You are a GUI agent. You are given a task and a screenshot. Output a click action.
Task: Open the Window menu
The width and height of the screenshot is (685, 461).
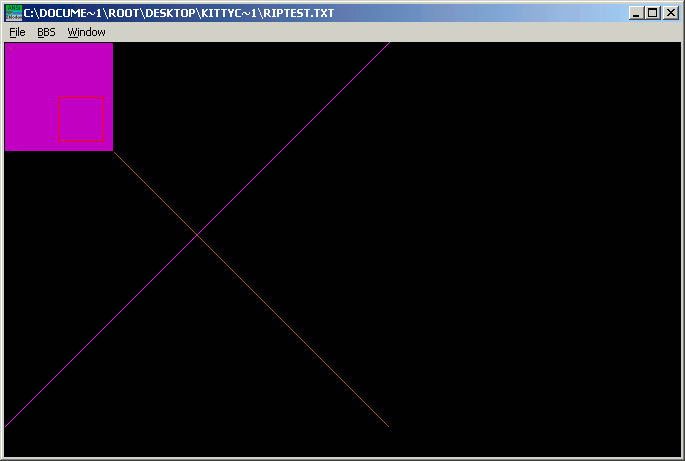tap(86, 32)
